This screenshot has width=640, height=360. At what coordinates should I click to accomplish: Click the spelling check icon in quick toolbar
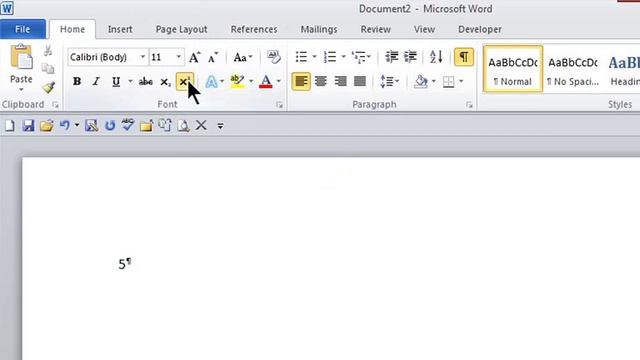pyautogui.click(x=128, y=125)
